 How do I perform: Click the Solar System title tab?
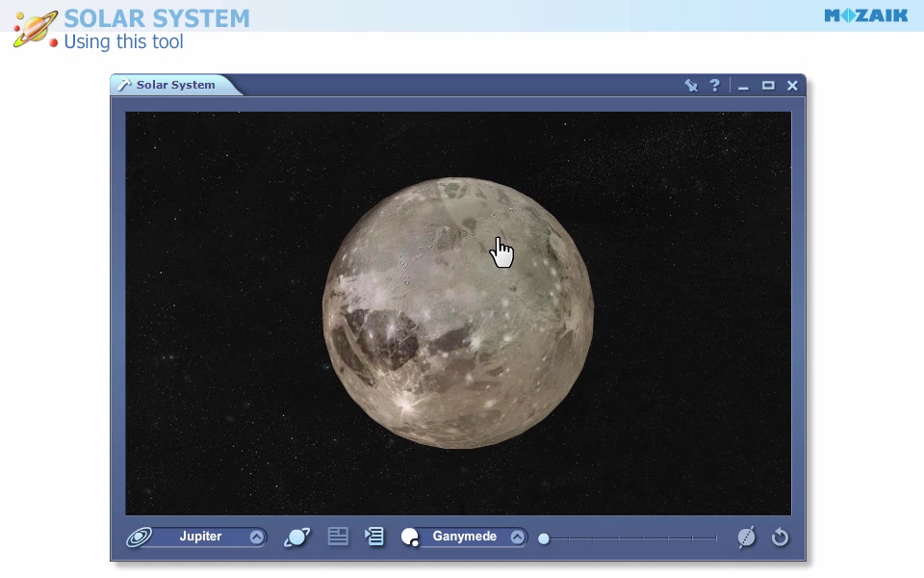(x=176, y=85)
